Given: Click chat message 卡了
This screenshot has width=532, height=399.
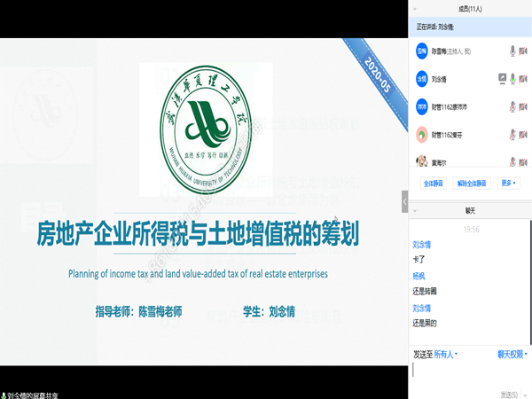Looking at the screenshot, I should pos(419,260).
